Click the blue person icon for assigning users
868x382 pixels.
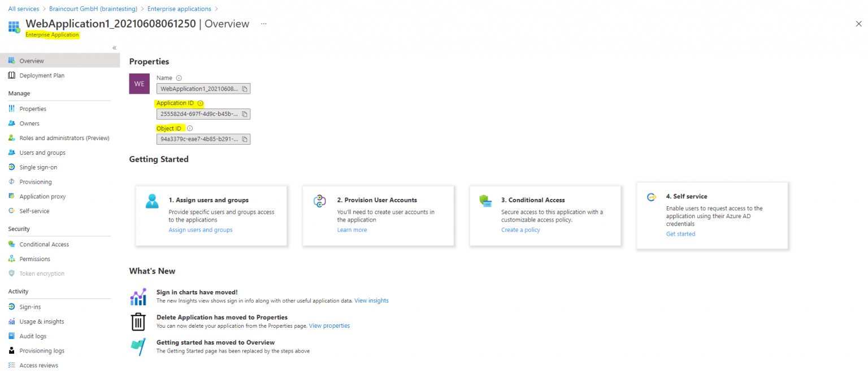tap(151, 202)
